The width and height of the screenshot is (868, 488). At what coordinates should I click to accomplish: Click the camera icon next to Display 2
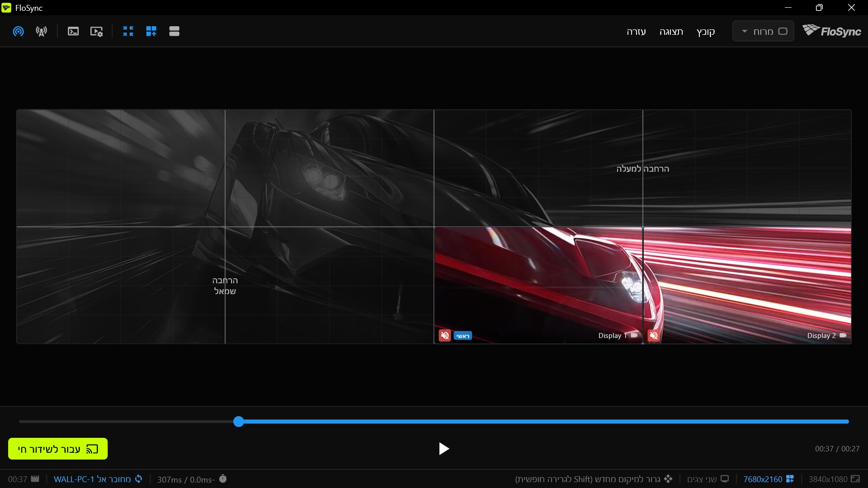coord(843,335)
